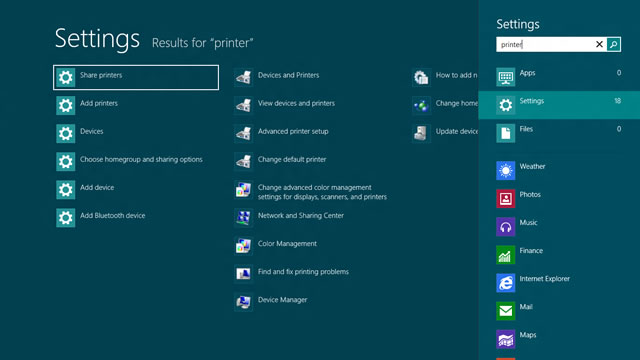This screenshot has width=640, height=360.
Task: Click the View devices and printers icon
Action: click(243, 105)
